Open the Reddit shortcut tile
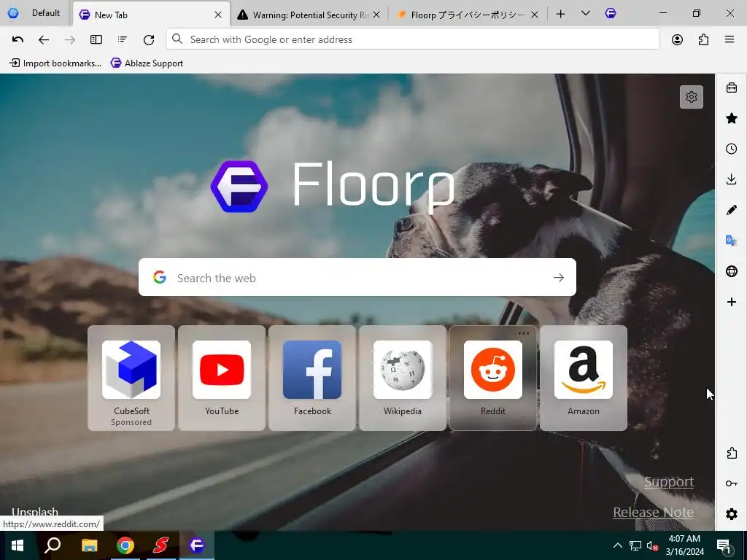747x560 pixels. tap(493, 378)
